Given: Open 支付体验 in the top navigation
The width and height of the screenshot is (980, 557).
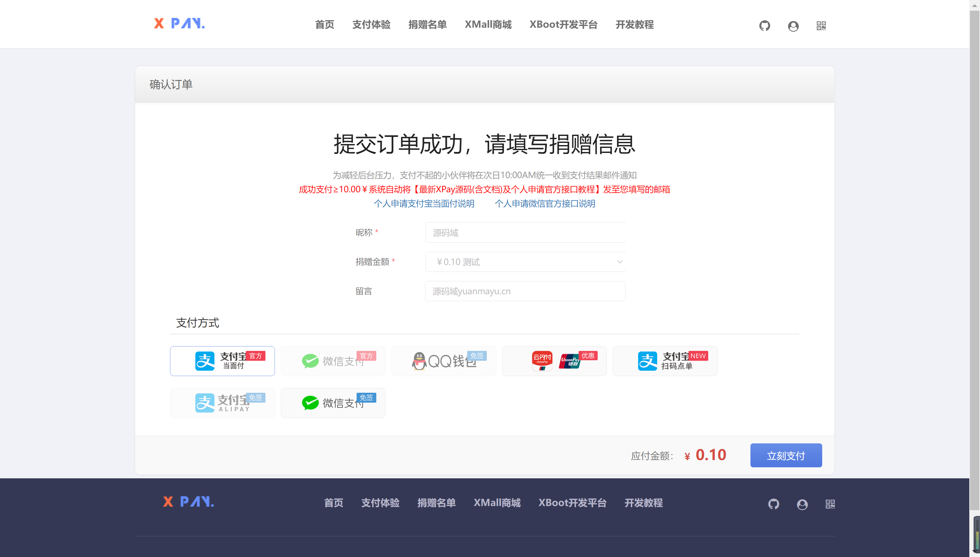Looking at the screenshot, I should pyautogui.click(x=371, y=25).
